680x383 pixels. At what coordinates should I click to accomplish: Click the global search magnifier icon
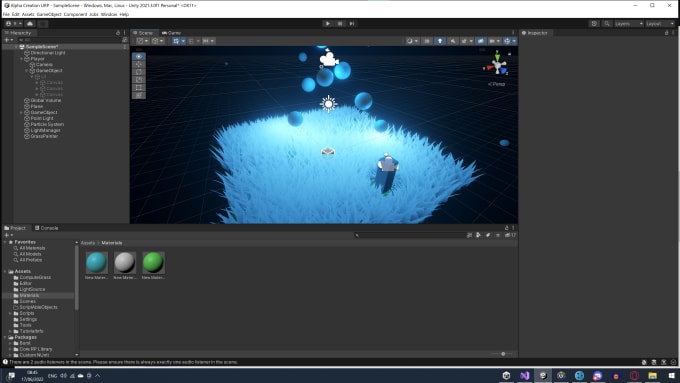pyautogui.click(x=607, y=23)
